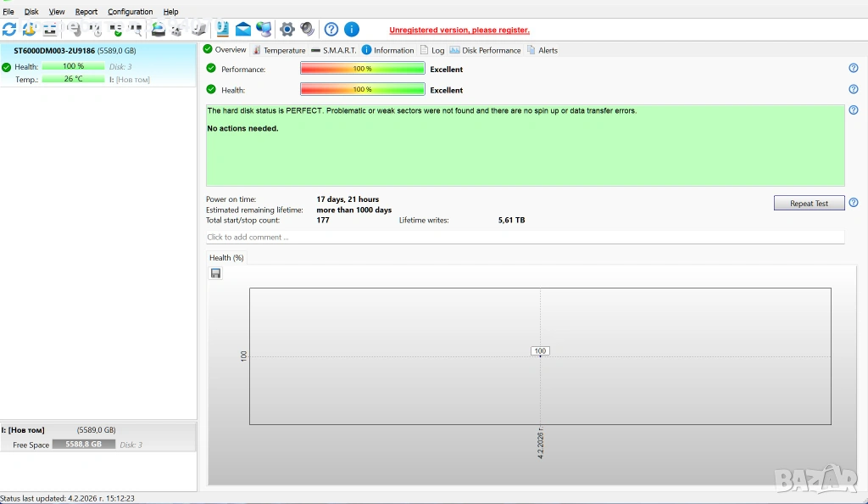Switch to the Temperature tab
Image resolution: width=868 pixels, height=504 pixels.
click(x=279, y=50)
